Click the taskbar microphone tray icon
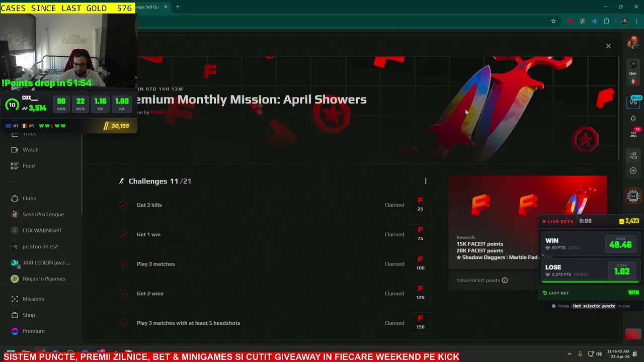 (580, 354)
